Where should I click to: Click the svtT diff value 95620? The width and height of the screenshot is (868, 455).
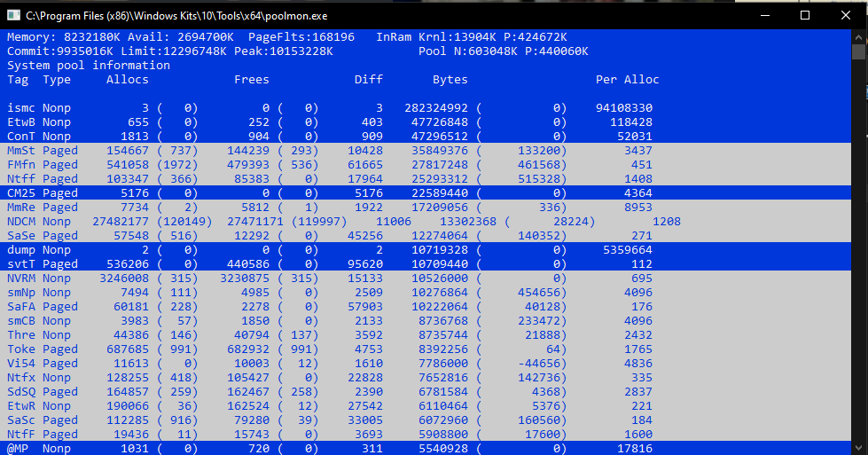pyautogui.click(x=365, y=264)
